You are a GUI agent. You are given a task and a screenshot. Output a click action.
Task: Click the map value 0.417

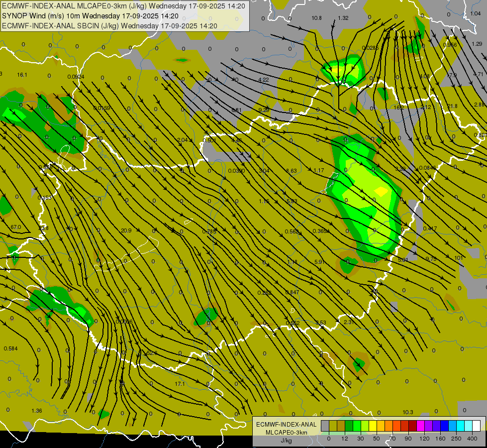[430, 229]
